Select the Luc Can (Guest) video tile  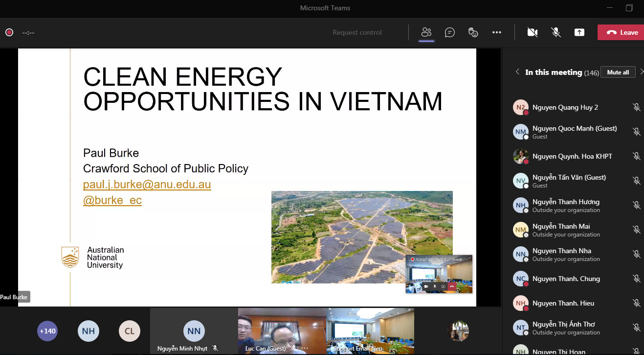pos(282,331)
